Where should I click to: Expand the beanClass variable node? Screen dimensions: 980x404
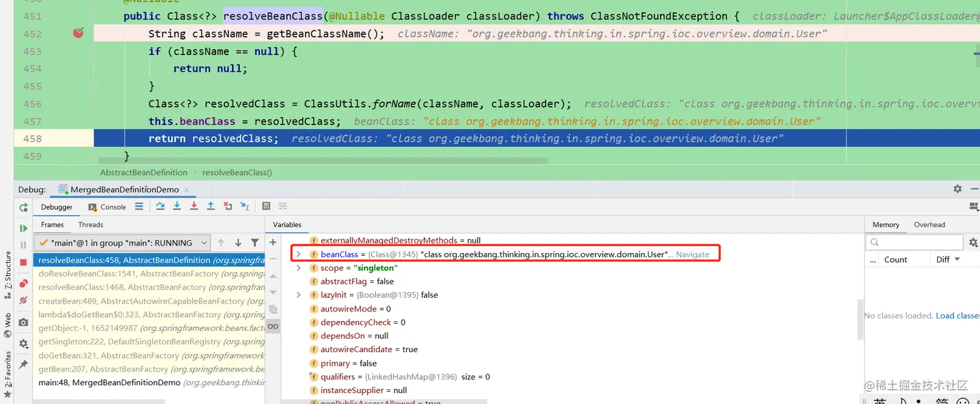(298, 254)
